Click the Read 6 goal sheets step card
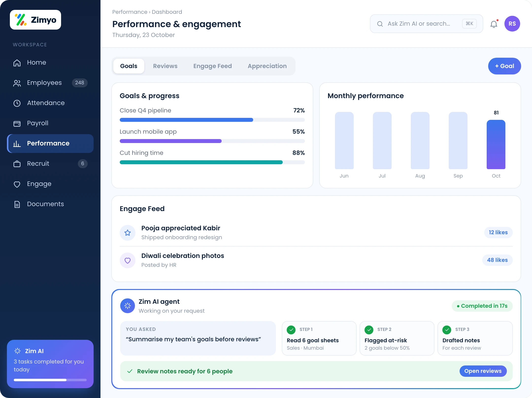 click(319, 338)
